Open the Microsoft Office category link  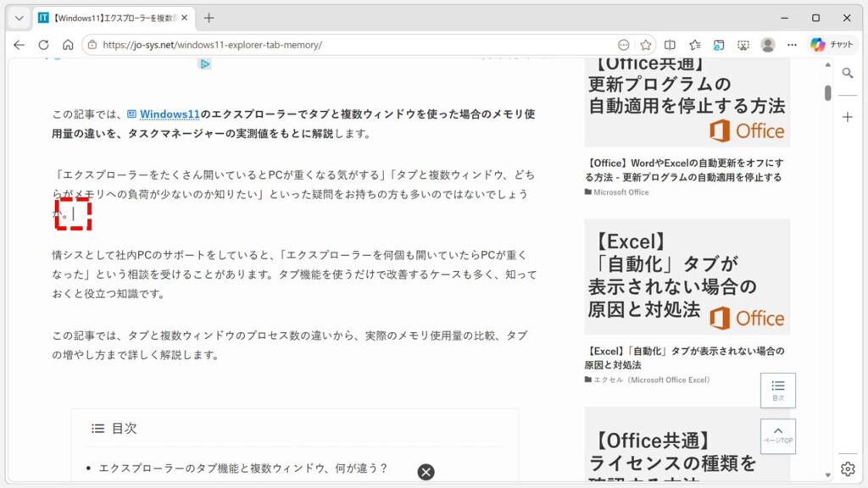pyautogui.click(x=620, y=192)
